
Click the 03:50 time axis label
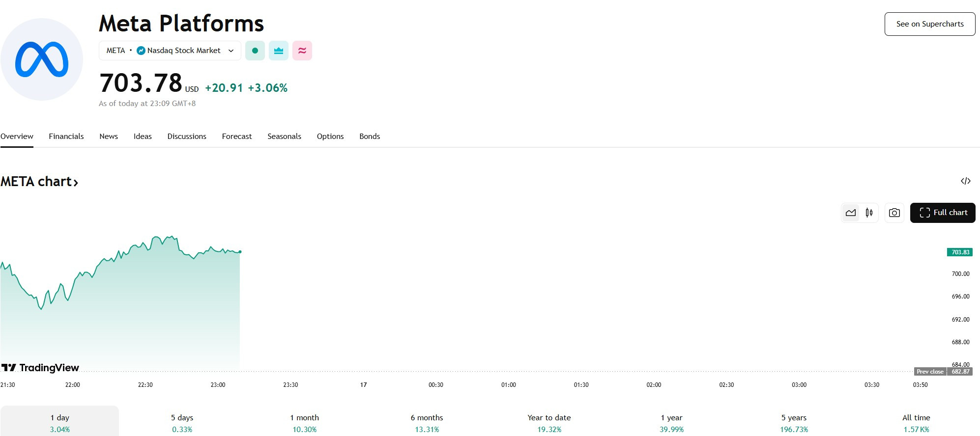(920, 385)
